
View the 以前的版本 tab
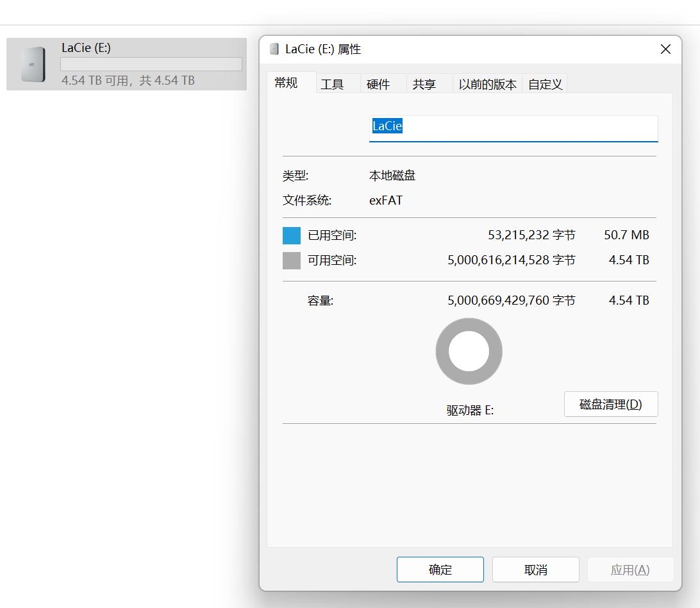coord(488,83)
